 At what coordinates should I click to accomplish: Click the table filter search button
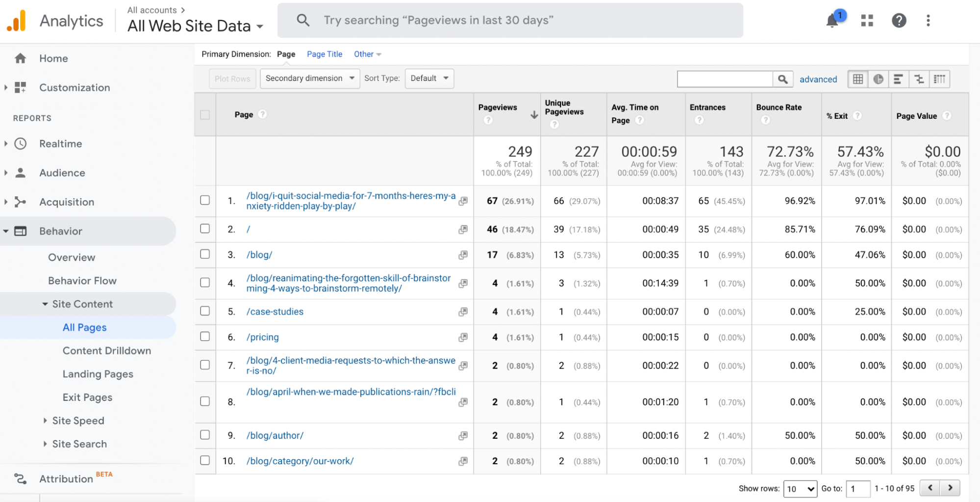click(782, 79)
